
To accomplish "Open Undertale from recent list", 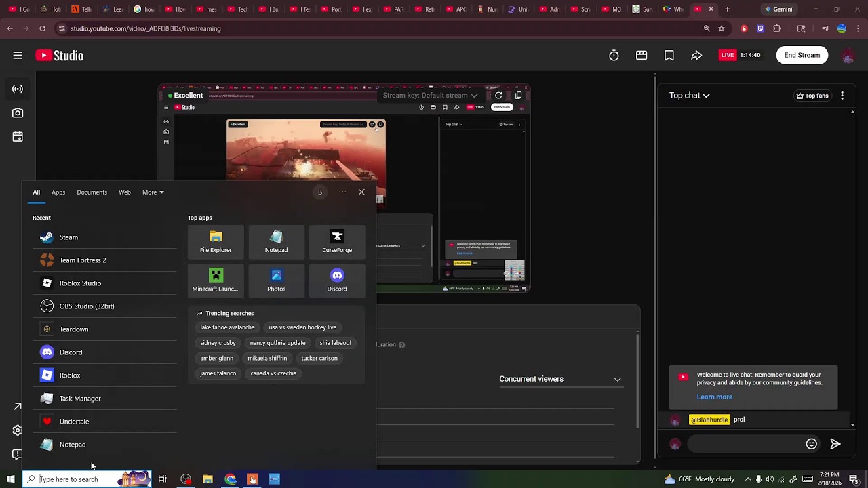I will (104, 422).
